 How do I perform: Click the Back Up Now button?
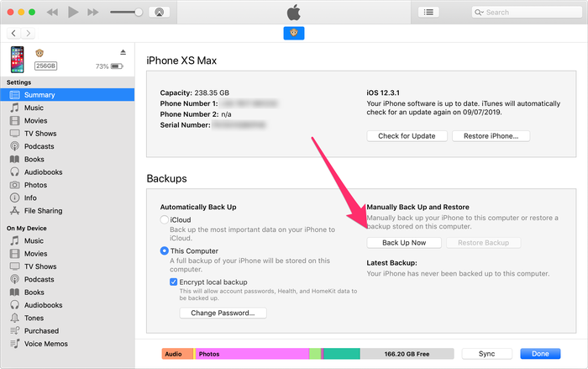(x=404, y=243)
